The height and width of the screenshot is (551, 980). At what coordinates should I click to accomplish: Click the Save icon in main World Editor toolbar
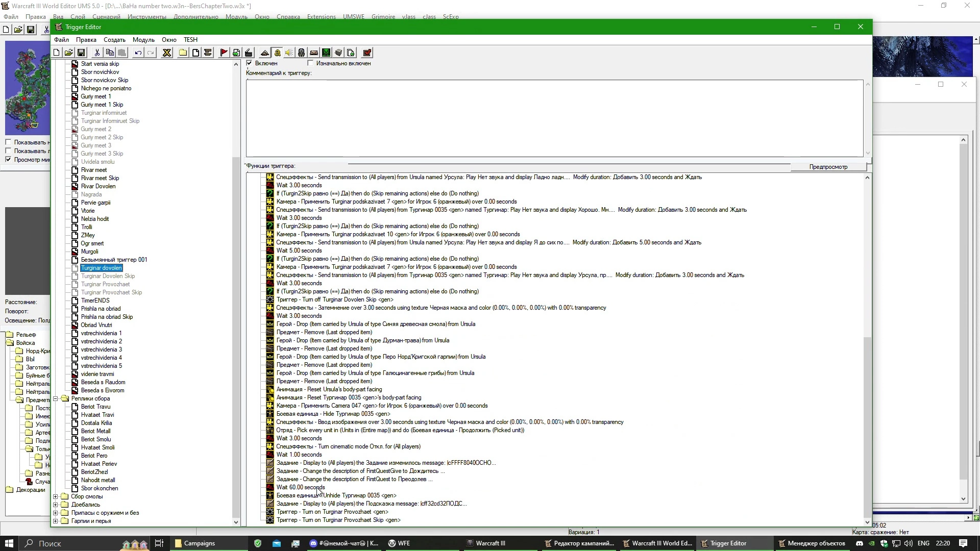tap(31, 30)
